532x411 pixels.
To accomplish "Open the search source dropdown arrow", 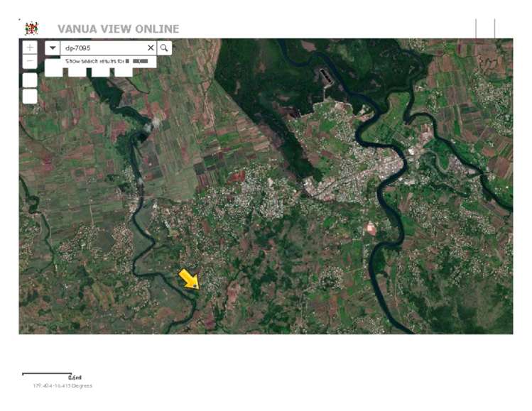I will (53, 48).
